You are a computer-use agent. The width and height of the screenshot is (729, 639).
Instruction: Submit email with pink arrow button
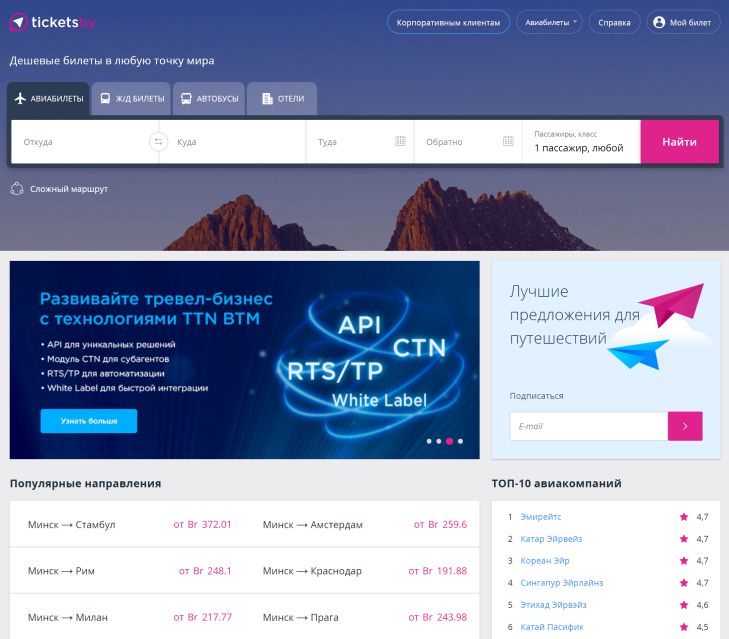point(685,426)
